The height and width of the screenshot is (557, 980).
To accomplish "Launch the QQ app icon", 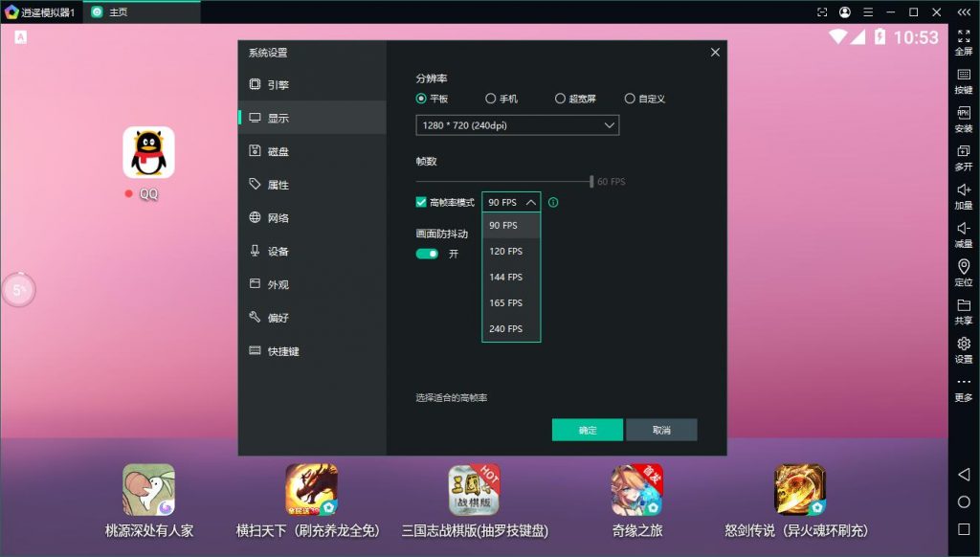I will click(x=148, y=153).
